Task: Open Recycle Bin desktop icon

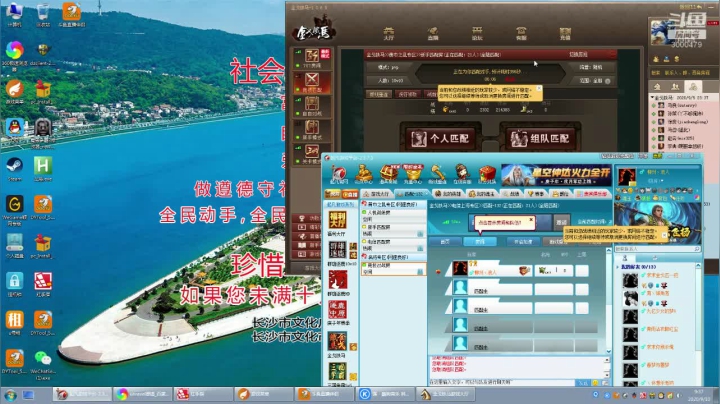Action: point(43,15)
